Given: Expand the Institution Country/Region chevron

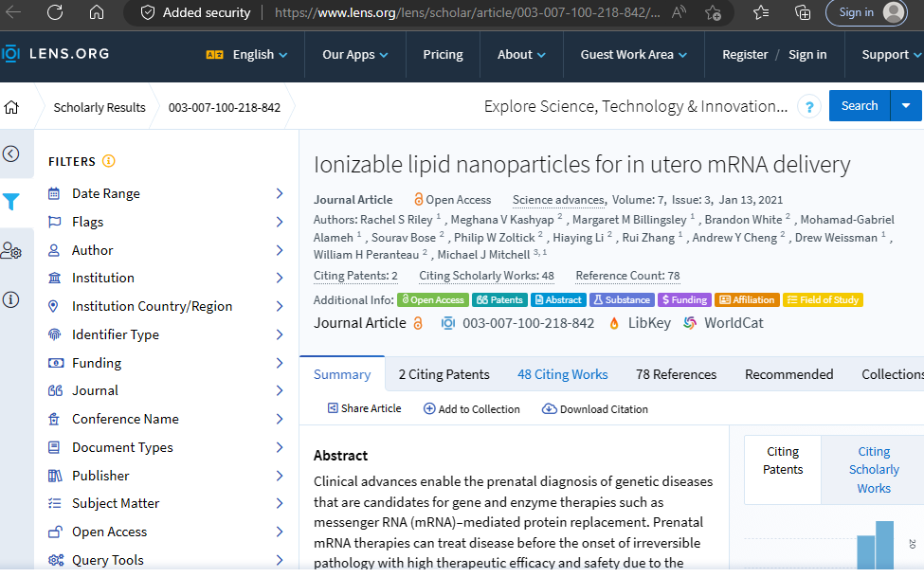Looking at the screenshot, I should pos(280,306).
